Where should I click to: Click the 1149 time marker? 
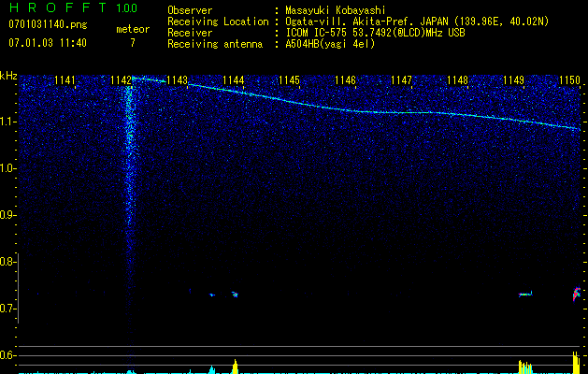(513, 79)
